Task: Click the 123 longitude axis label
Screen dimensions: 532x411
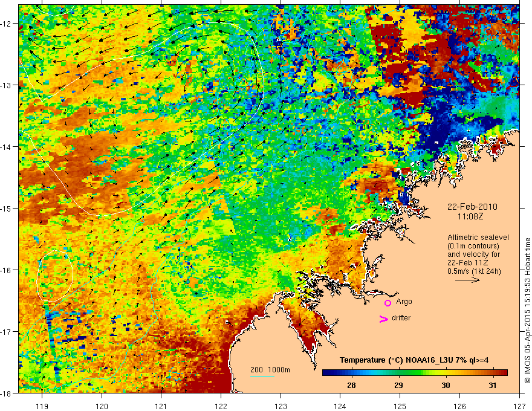Action: [x=281, y=406]
